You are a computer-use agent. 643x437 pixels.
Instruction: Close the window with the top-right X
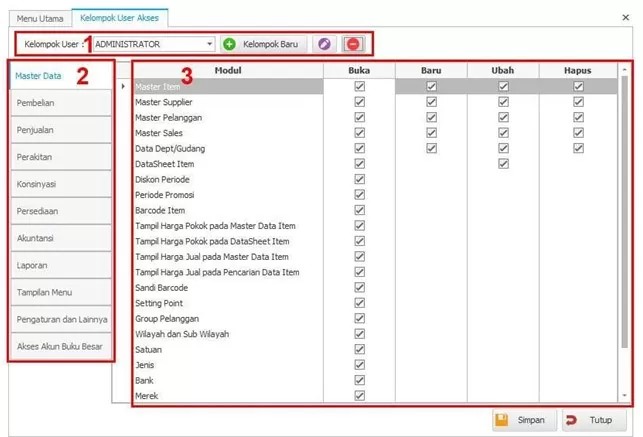point(626,17)
